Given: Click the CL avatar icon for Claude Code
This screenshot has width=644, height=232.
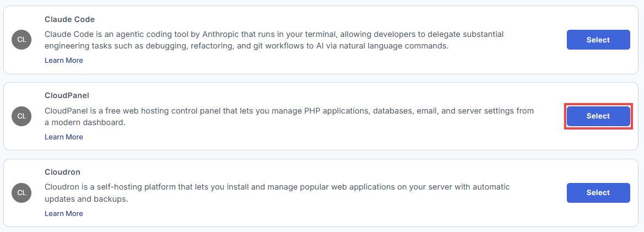Looking at the screenshot, I should pos(22,40).
